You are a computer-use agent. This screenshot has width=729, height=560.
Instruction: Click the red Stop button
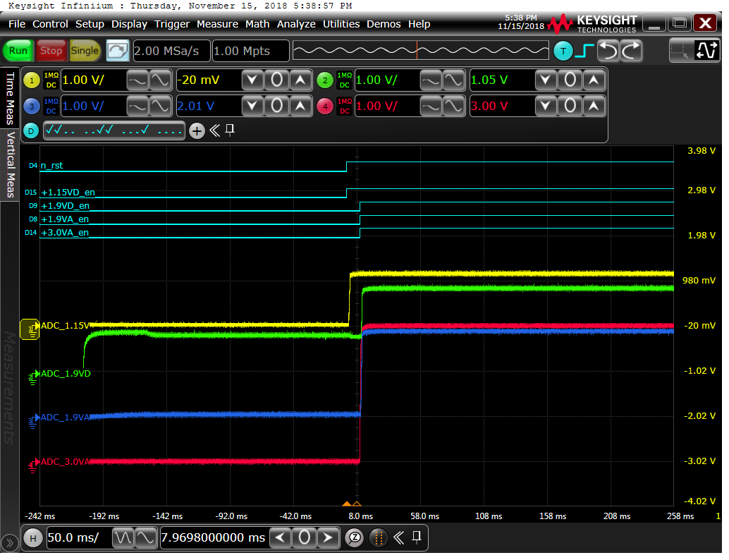click(x=51, y=51)
